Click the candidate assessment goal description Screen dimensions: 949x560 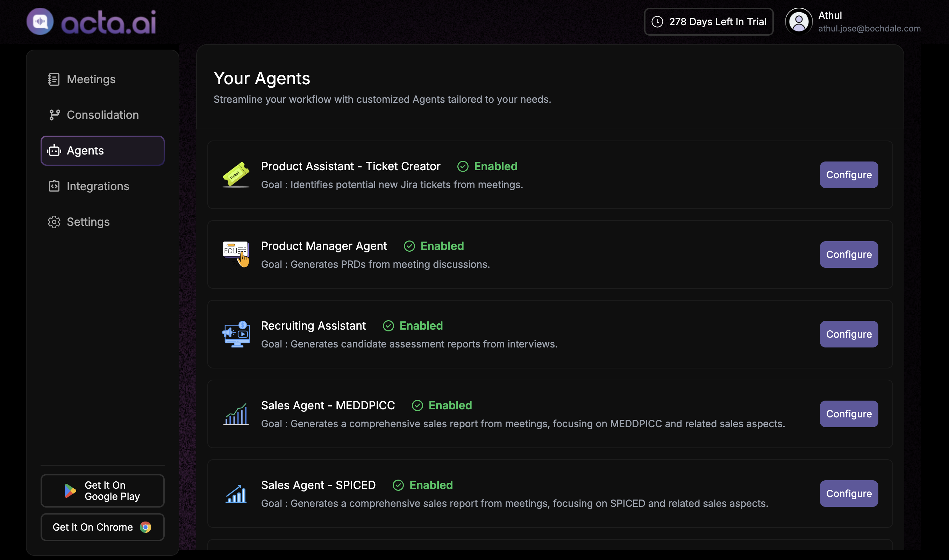pyautogui.click(x=409, y=344)
